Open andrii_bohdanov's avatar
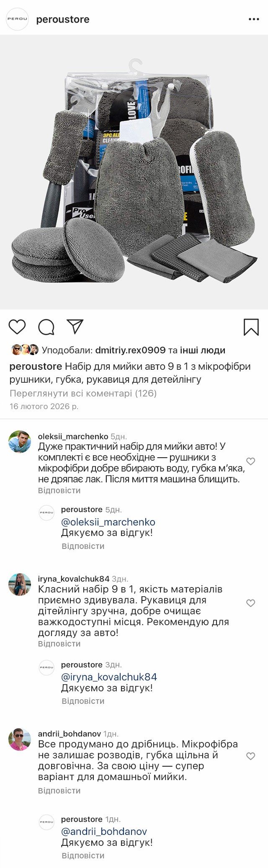 coord(20,739)
